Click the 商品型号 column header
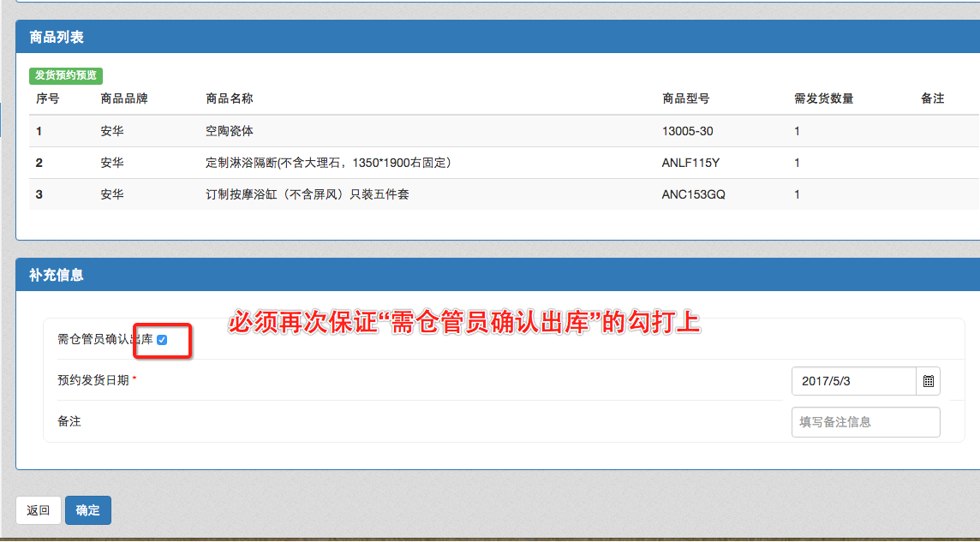The image size is (980, 542). tap(685, 98)
